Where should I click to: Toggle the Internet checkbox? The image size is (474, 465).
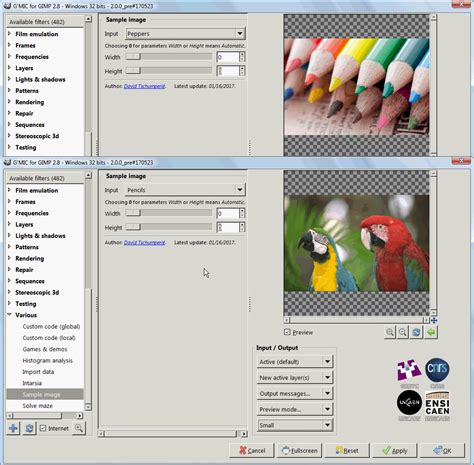[43, 428]
